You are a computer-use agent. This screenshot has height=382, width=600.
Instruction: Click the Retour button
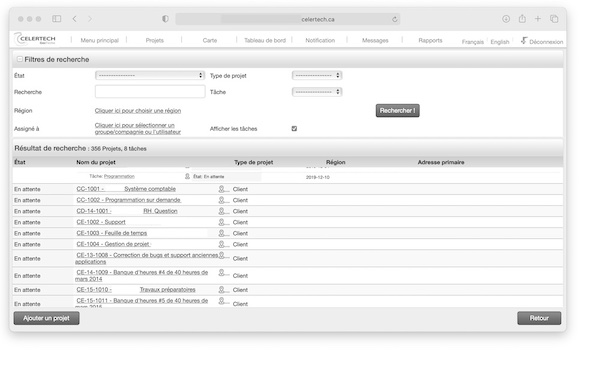[x=539, y=318]
